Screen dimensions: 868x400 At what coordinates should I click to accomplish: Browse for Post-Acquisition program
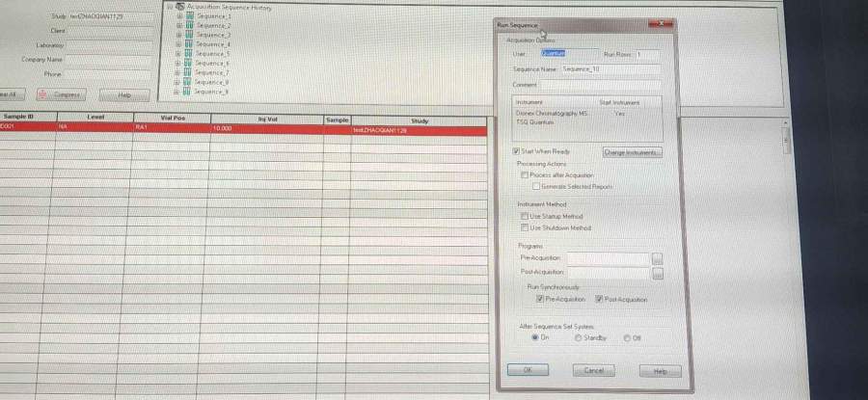click(658, 274)
